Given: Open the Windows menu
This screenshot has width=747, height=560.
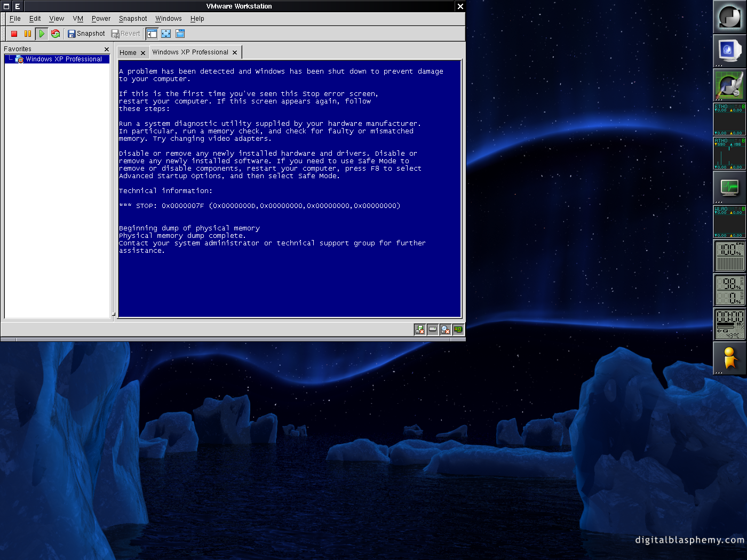Looking at the screenshot, I should (x=169, y=19).
